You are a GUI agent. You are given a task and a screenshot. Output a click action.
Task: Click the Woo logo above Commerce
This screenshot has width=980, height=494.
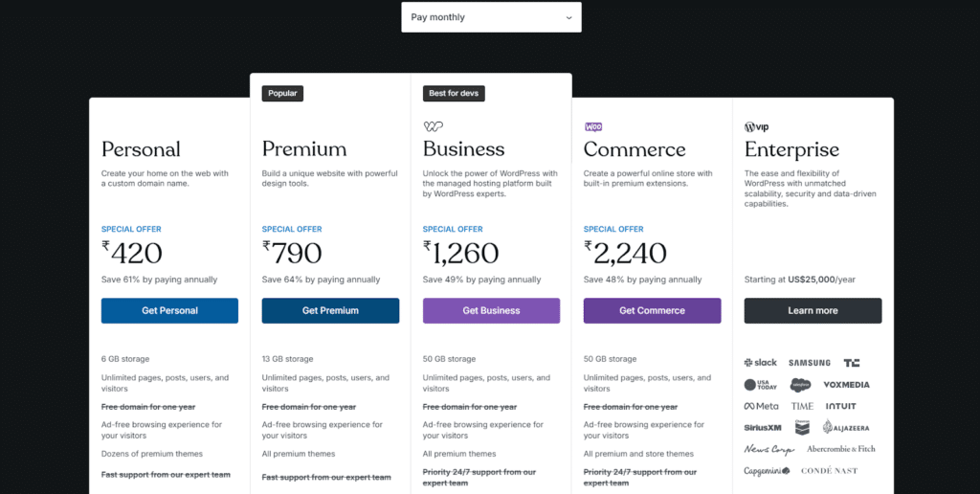point(593,127)
